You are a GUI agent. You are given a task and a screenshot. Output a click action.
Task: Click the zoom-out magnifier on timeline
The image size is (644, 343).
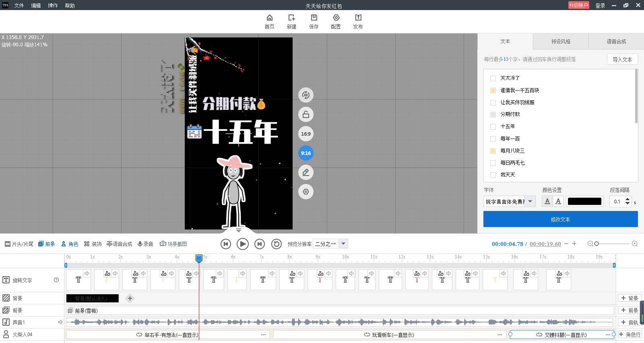point(590,244)
